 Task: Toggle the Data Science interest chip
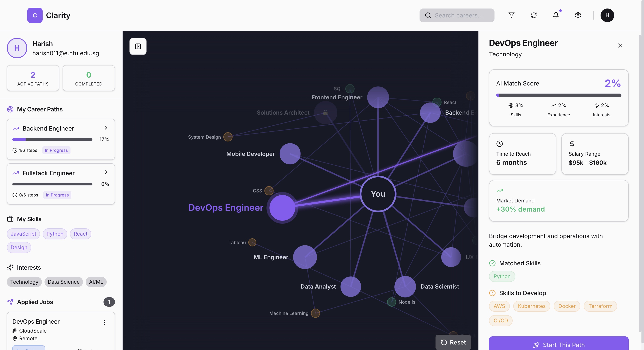[63, 282]
